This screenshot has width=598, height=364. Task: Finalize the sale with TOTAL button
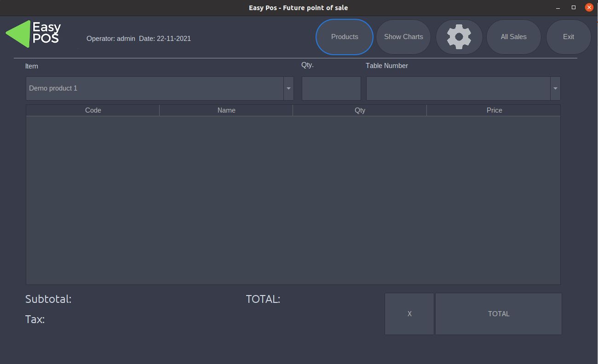coord(499,314)
